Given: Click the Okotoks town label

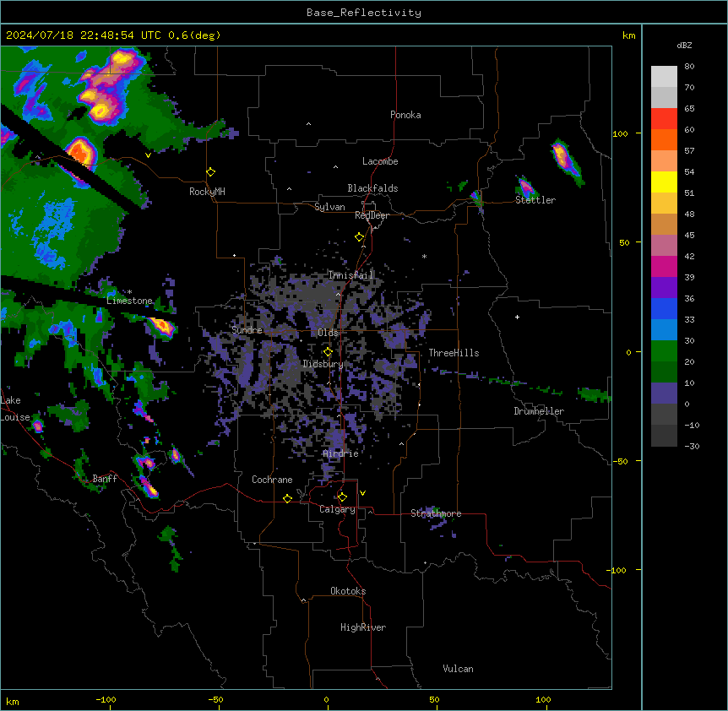Looking at the screenshot, I should pyautogui.click(x=348, y=591).
